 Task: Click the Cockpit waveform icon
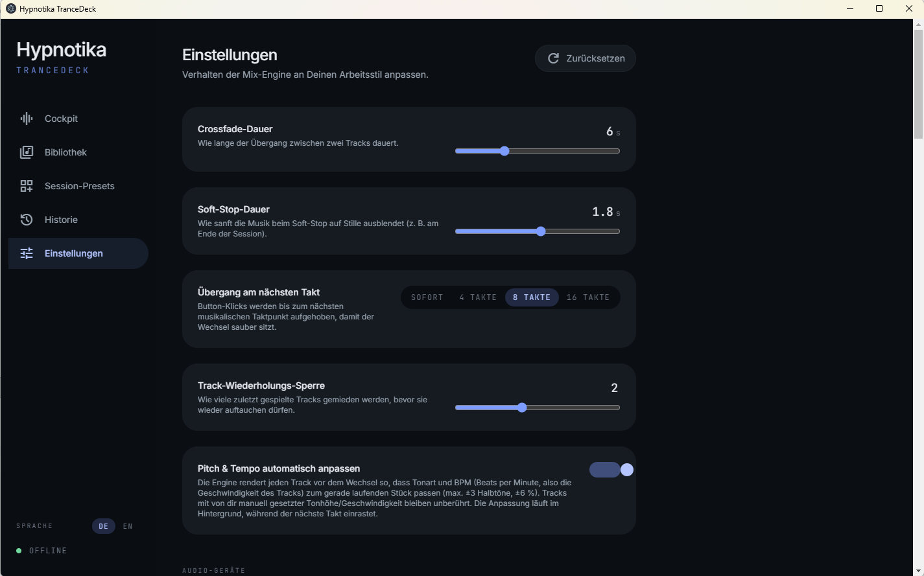coord(27,119)
